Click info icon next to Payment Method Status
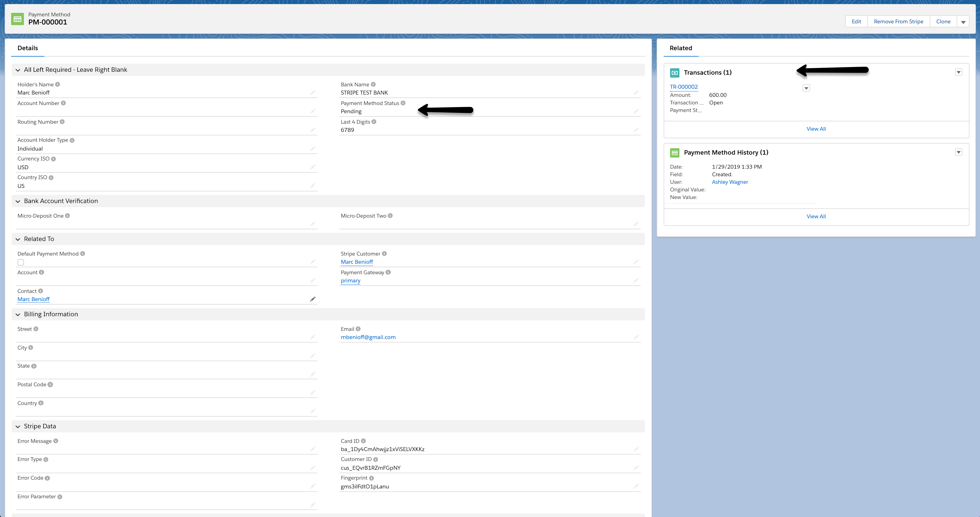The image size is (980, 517). 403,103
